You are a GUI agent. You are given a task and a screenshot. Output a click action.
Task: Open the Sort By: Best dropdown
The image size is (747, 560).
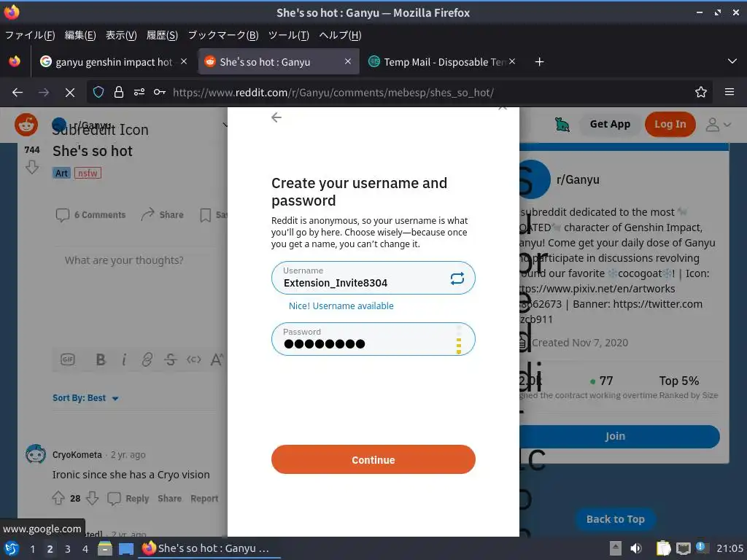click(x=85, y=397)
